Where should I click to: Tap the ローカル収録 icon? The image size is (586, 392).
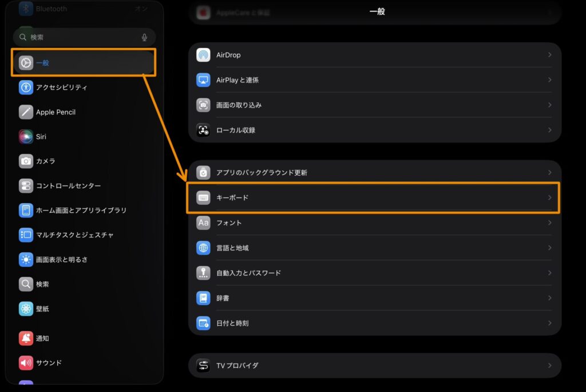[x=203, y=130]
